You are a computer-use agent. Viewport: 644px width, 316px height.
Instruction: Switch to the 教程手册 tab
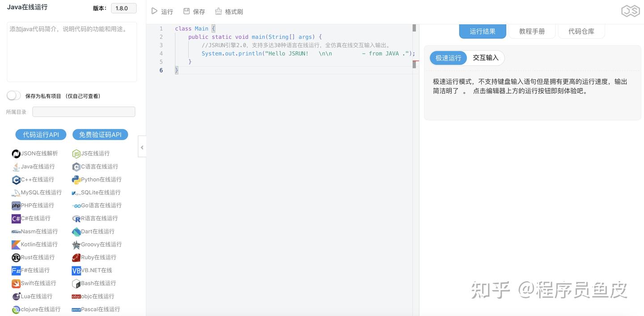coord(532,31)
